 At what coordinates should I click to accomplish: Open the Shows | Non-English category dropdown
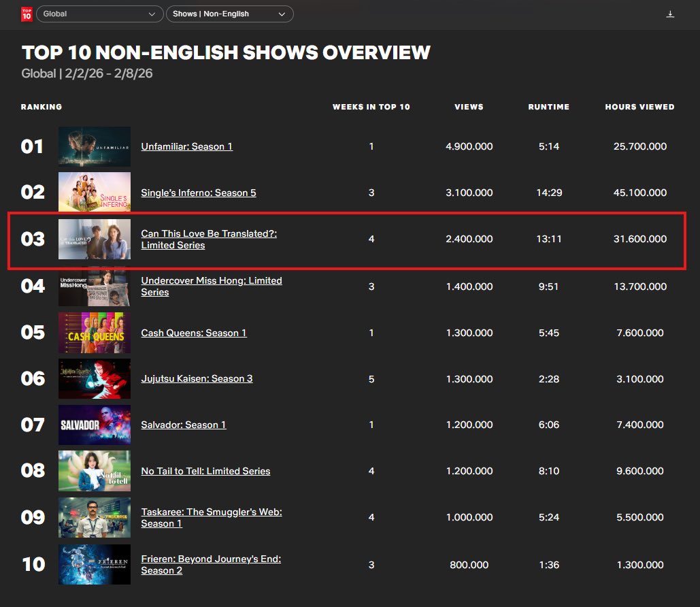point(229,13)
